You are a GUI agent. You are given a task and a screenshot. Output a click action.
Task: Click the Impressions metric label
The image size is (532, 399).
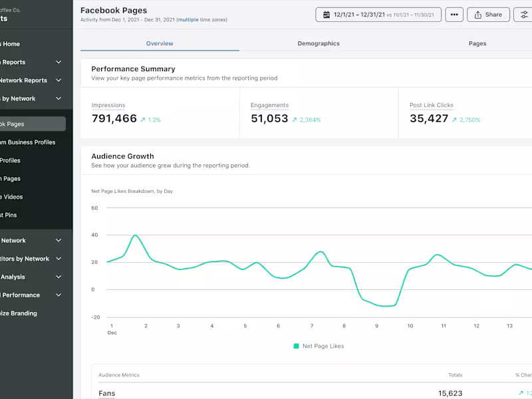[108, 105]
